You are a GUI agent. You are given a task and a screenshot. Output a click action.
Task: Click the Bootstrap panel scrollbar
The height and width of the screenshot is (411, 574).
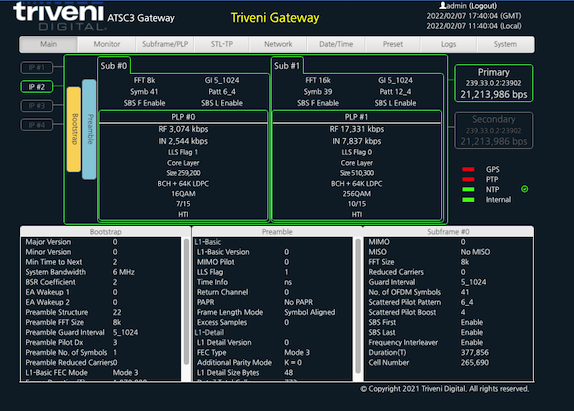point(186,302)
